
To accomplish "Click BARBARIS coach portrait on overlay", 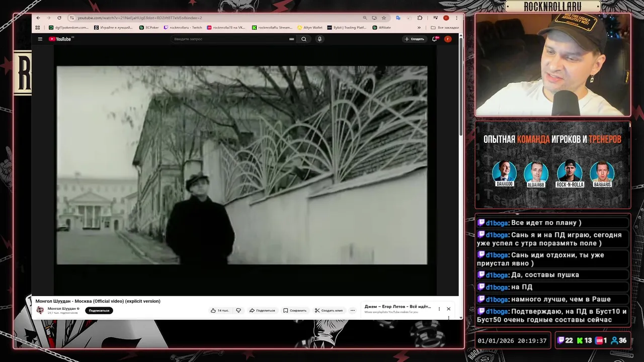I will pos(602,174).
